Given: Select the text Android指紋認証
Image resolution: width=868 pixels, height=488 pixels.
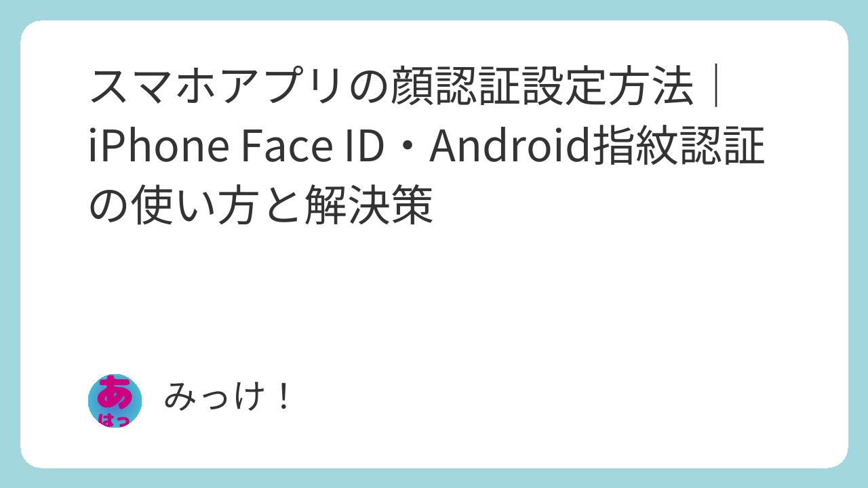Looking at the screenshot, I should pos(597,148).
